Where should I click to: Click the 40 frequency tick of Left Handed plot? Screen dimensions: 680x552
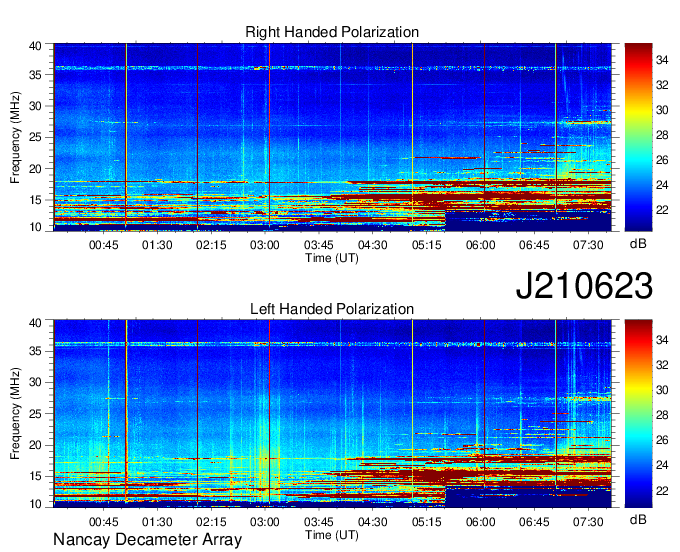tap(35, 323)
